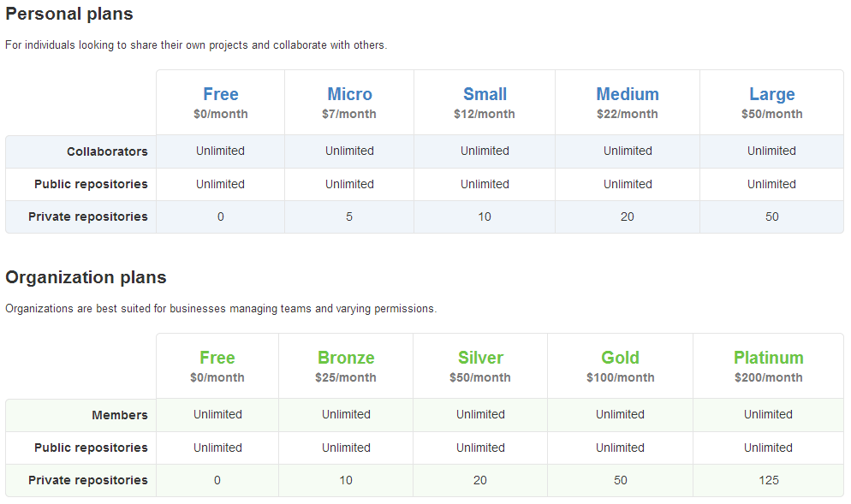Click the $100/month price under Gold
Viewport: 851px width, 504px height.
click(x=620, y=377)
